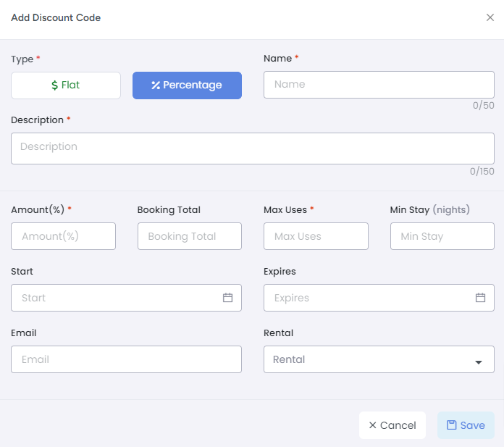Click the X icon beside Cancel
This screenshot has width=504, height=447.
pyautogui.click(x=372, y=425)
